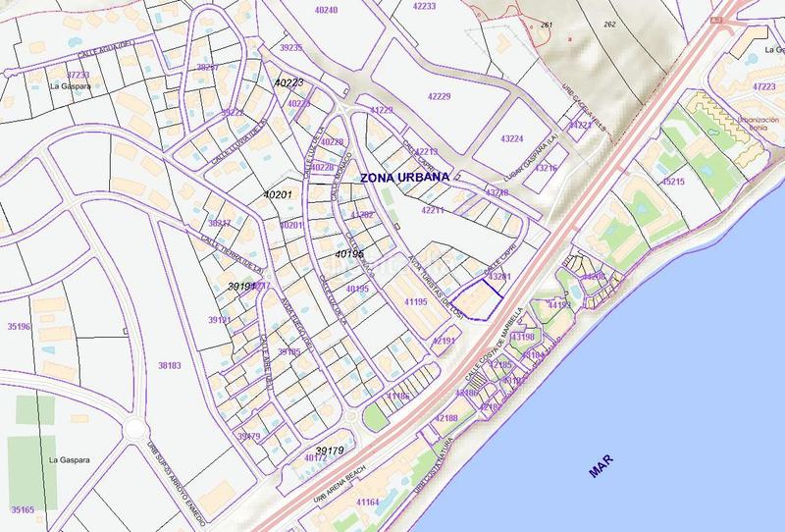Select parcel block 41195
Screen dimensions: 785x532
point(414,303)
